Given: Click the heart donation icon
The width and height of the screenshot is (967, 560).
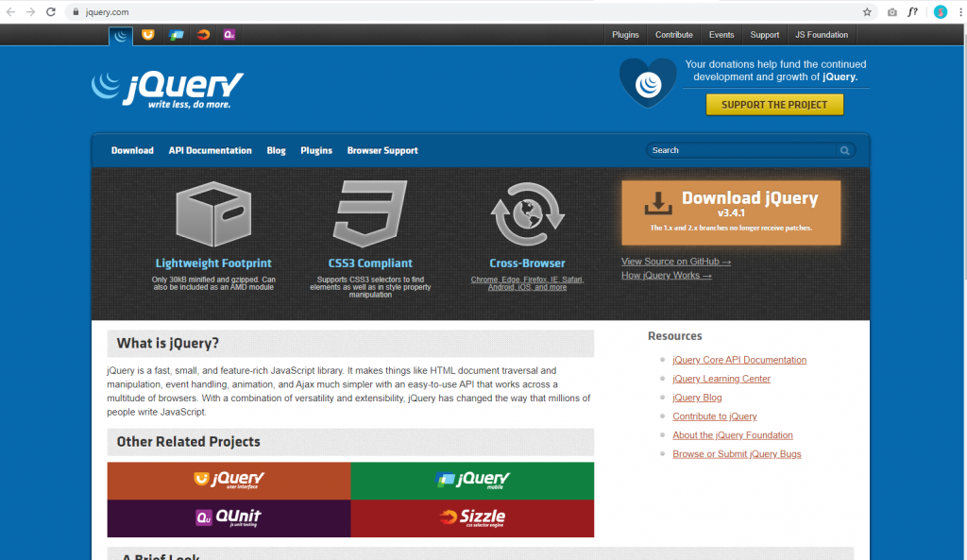Looking at the screenshot, I should click(648, 83).
